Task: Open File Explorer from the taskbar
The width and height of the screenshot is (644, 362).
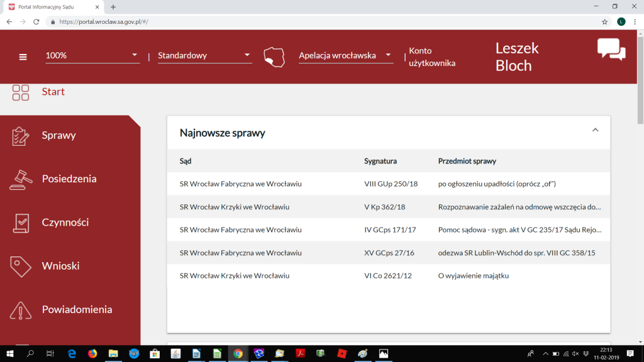Action: pos(113,353)
